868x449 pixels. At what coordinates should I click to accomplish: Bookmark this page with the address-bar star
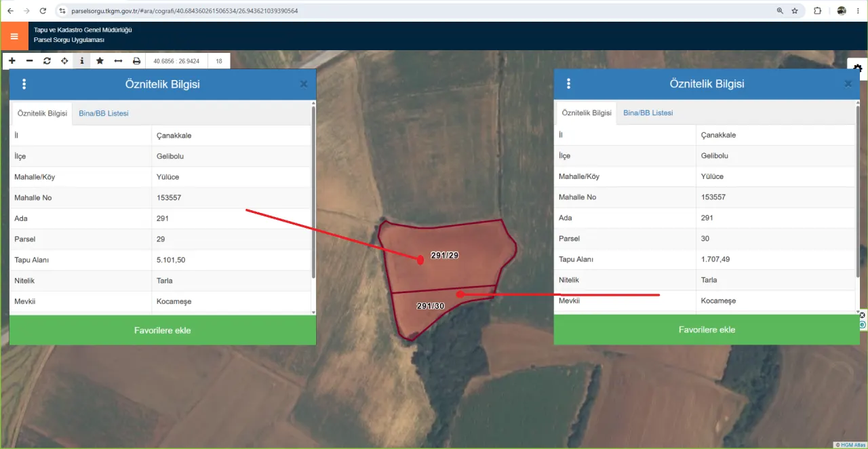tap(795, 11)
